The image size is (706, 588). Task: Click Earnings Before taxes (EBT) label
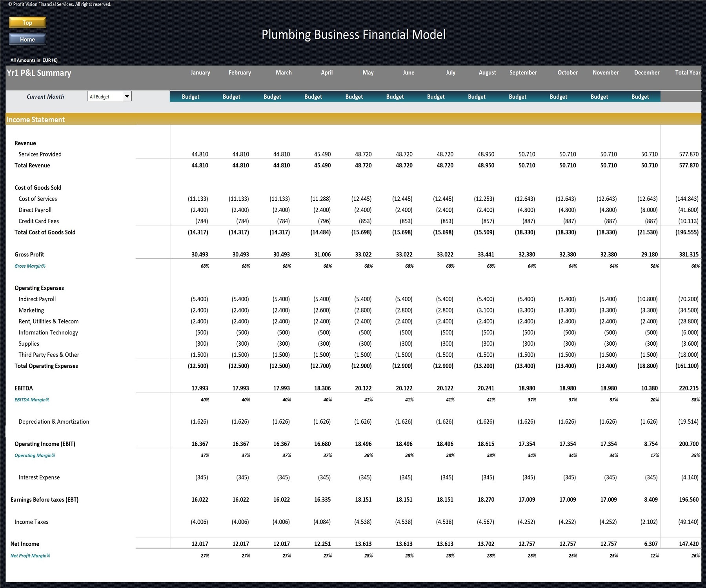(44, 499)
